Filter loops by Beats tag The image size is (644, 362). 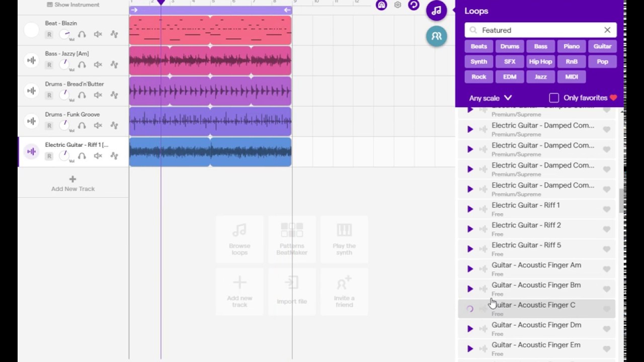coord(479,46)
